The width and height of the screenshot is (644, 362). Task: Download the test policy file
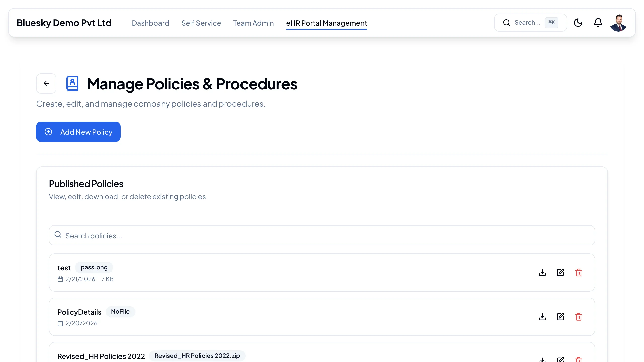(542, 273)
